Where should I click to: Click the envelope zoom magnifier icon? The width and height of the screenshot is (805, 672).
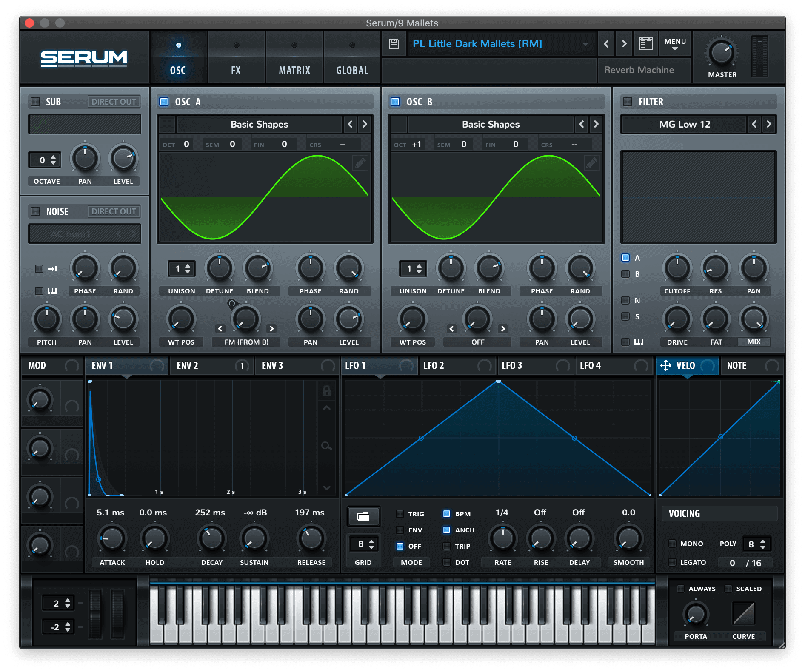(x=326, y=446)
